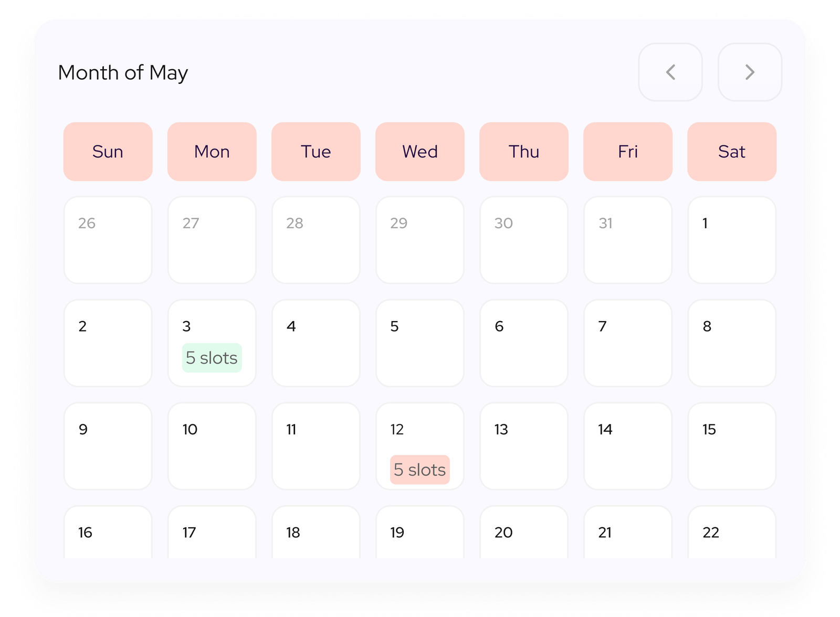Image resolution: width=840 pixels, height=617 pixels.
Task: Click the Sat weekday header
Action: coord(731,152)
